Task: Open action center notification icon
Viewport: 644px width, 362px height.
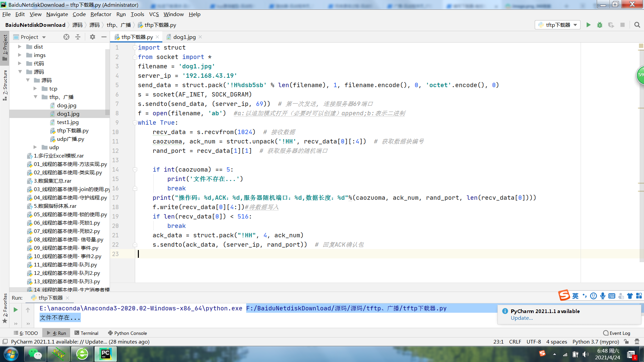Action: tap(632, 355)
